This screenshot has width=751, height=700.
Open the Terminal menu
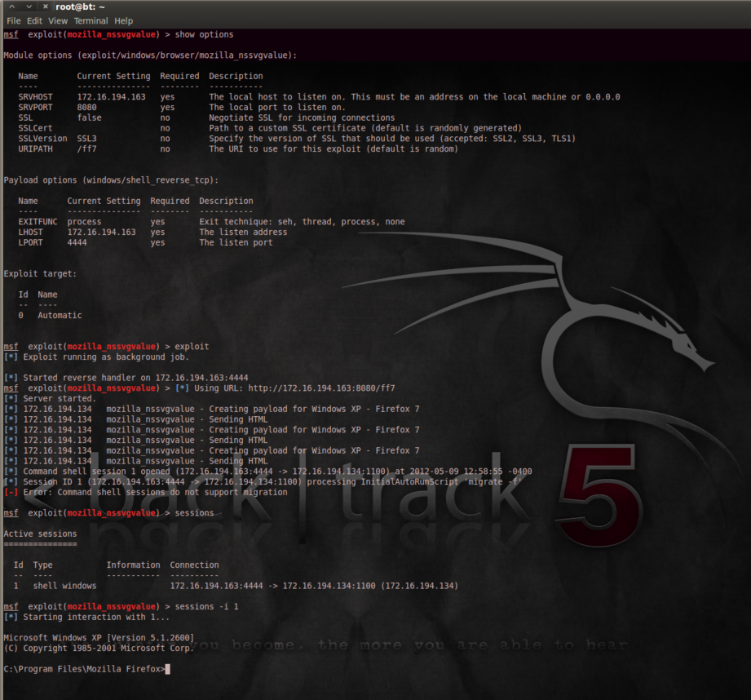point(91,21)
